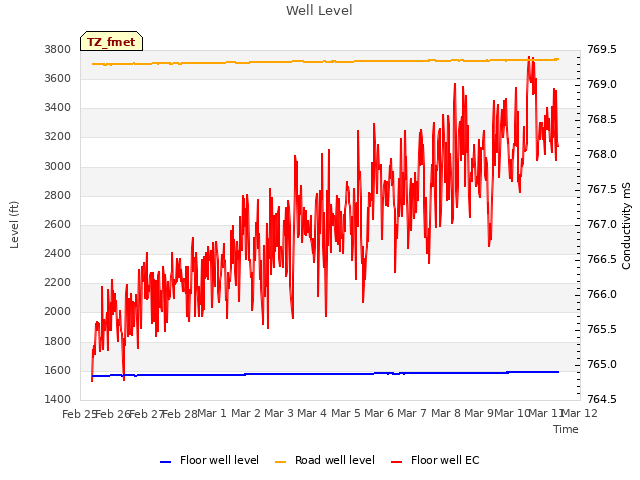The height and width of the screenshot is (480, 640).
Task: Select the Mar 5 date tick
Action: 346,413
